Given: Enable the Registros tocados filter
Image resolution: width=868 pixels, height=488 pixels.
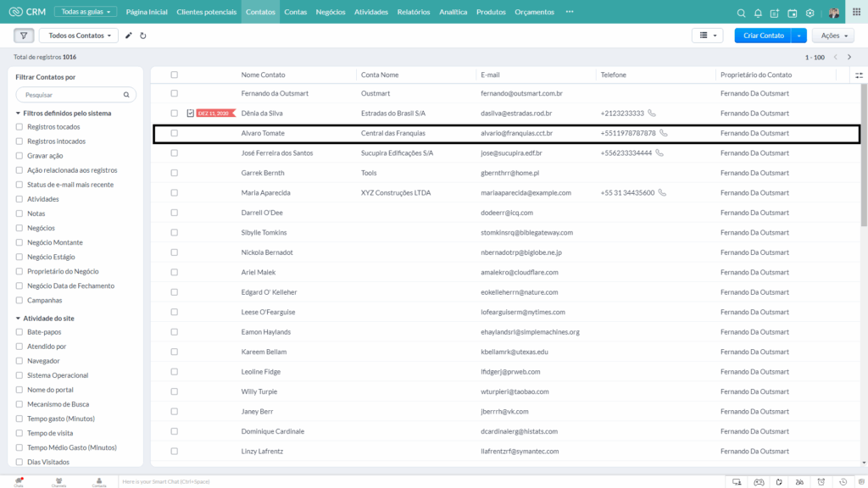Looking at the screenshot, I should pos(19,127).
